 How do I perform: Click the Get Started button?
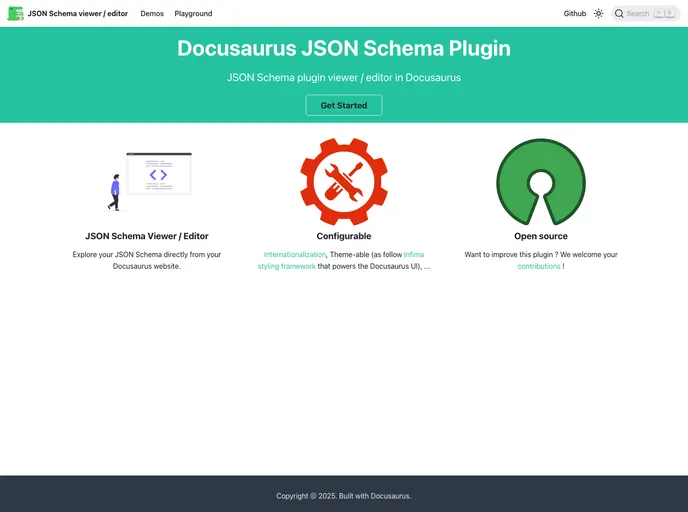pyautogui.click(x=344, y=105)
